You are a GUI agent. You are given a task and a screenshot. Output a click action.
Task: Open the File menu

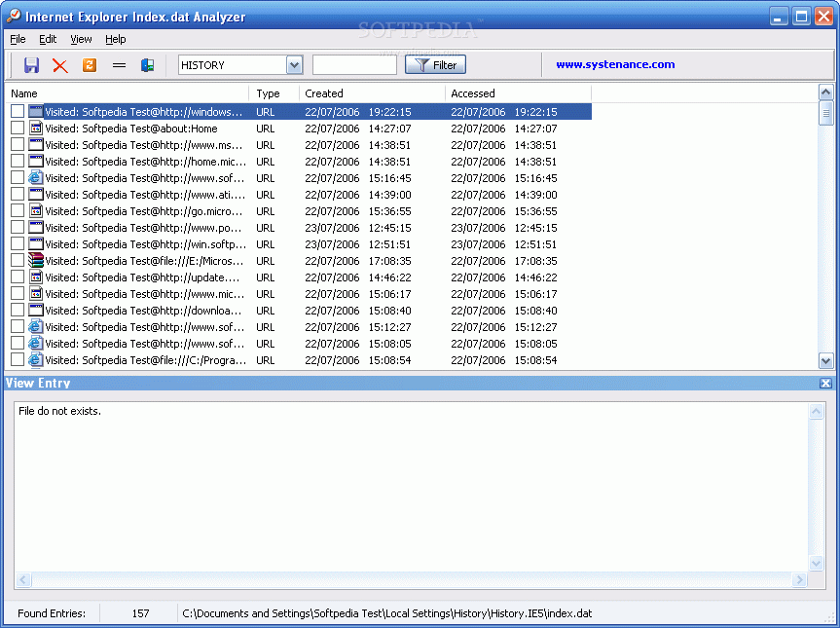18,39
